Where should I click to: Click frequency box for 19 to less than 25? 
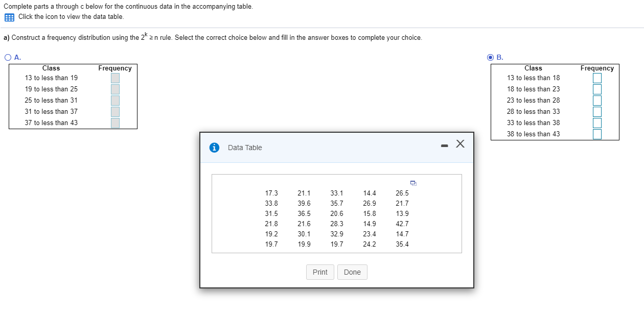(x=115, y=89)
